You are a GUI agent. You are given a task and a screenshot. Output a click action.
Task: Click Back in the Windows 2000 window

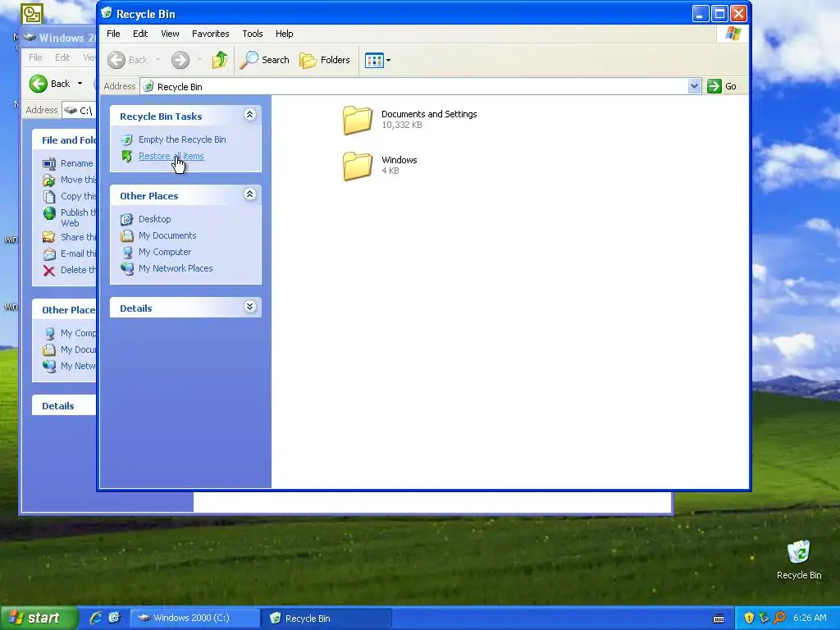pyautogui.click(x=50, y=84)
